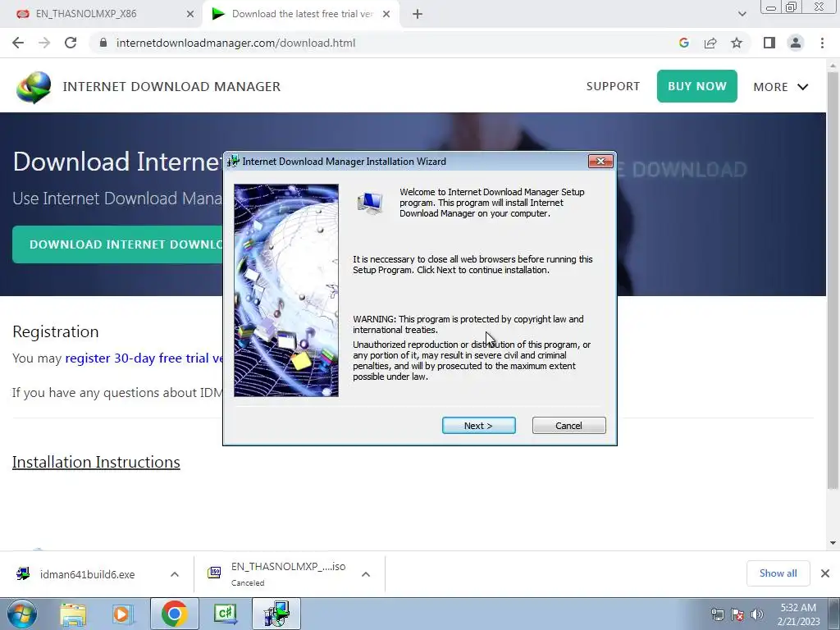Open INTERNET DOWNLOAD MANAGER home link

[171, 86]
